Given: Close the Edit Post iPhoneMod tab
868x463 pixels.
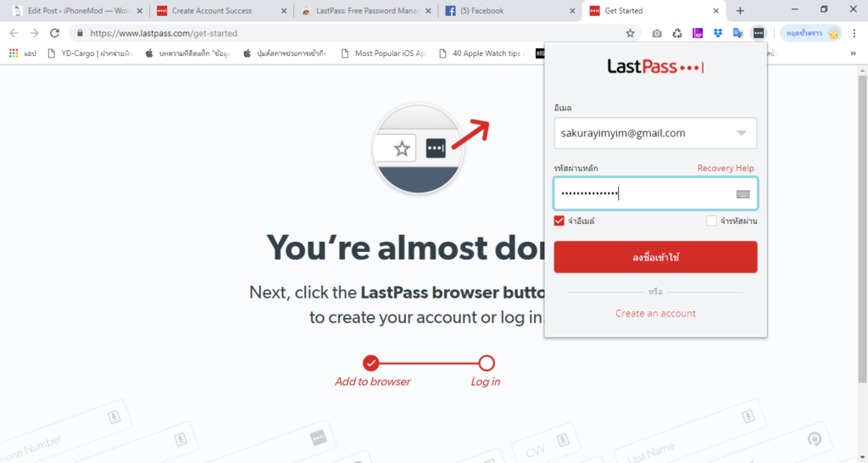Looking at the screenshot, I should pyautogui.click(x=140, y=10).
